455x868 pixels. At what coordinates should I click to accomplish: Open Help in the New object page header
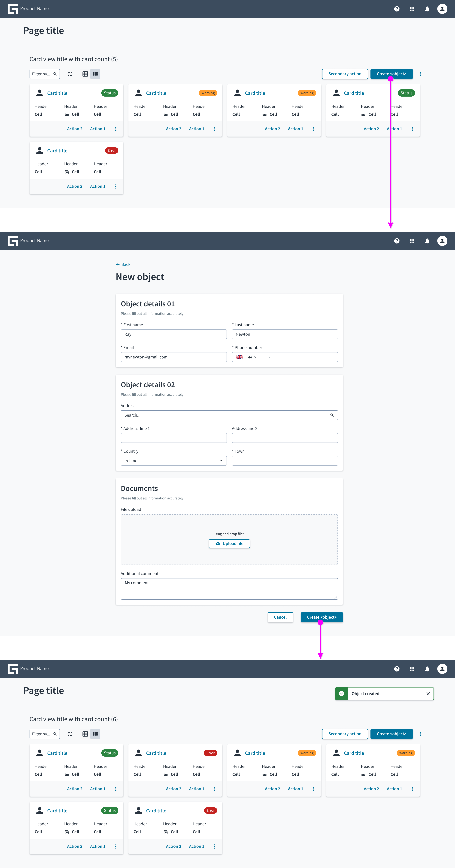tap(397, 241)
